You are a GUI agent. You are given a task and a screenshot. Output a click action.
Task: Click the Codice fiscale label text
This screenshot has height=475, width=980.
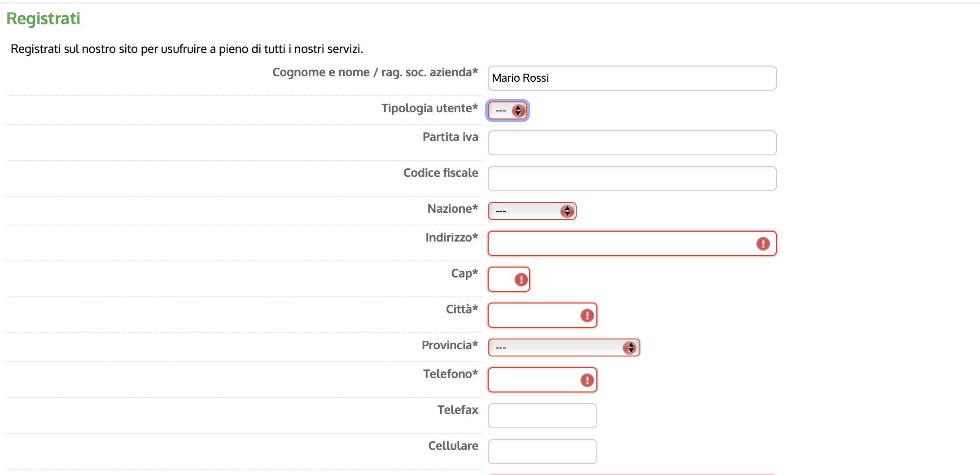pos(441,173)
